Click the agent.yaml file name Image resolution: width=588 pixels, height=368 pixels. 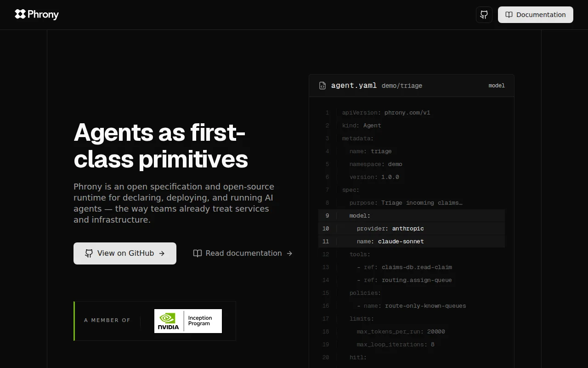click(354, 86)
